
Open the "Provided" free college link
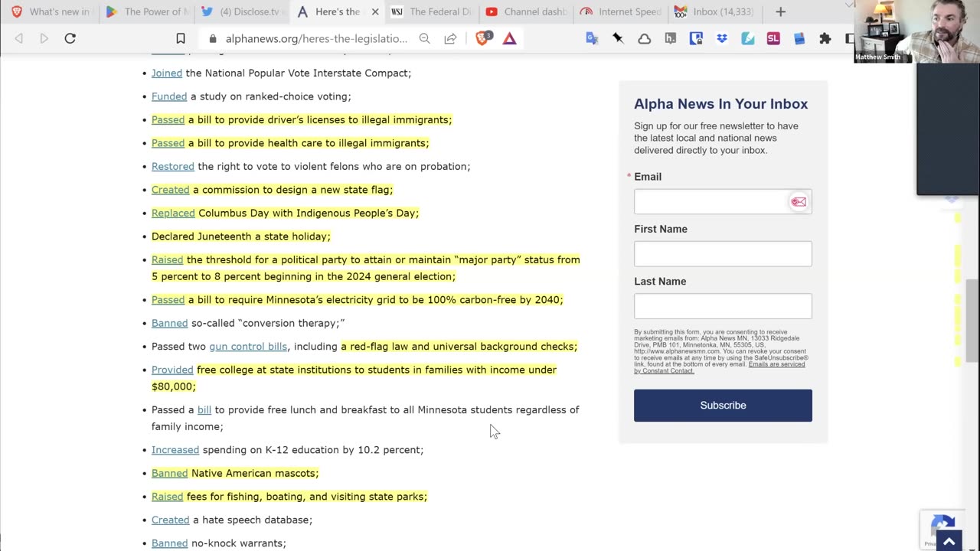coord(172,370)
